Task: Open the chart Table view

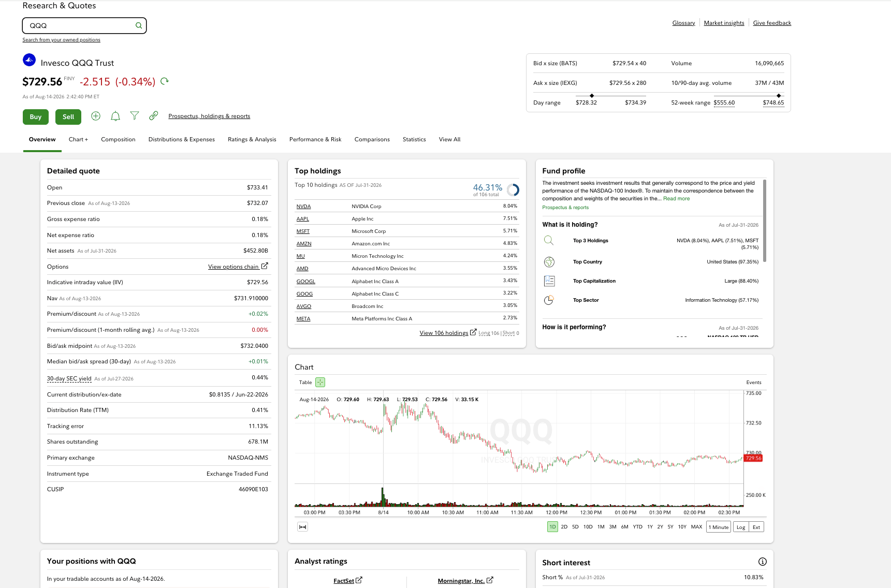Action: point(305,383)
